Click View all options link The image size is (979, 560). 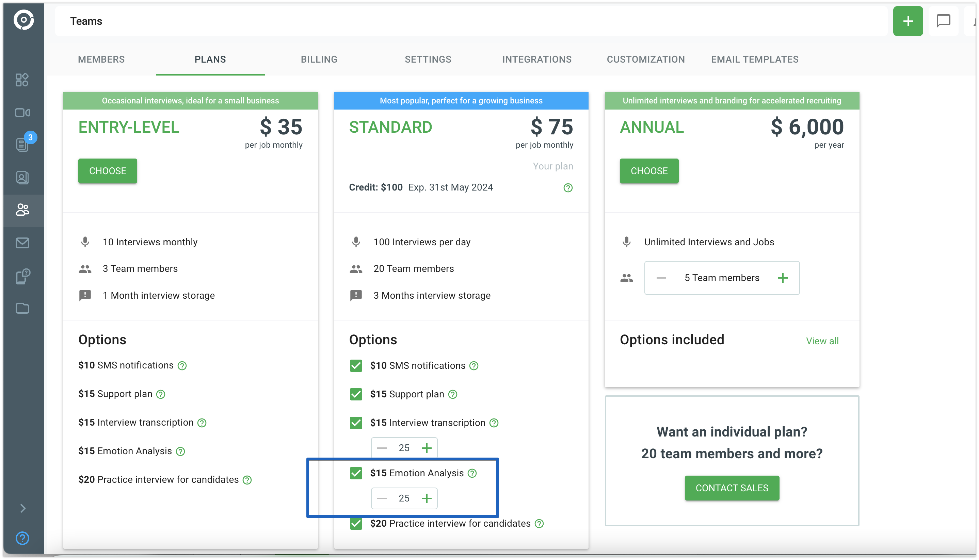click(822, 341)
